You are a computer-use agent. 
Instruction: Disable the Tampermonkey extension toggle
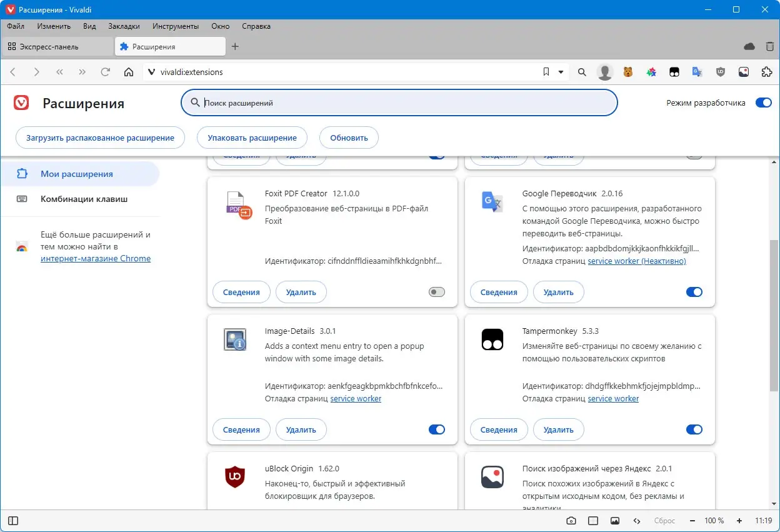tap(694, 429)
